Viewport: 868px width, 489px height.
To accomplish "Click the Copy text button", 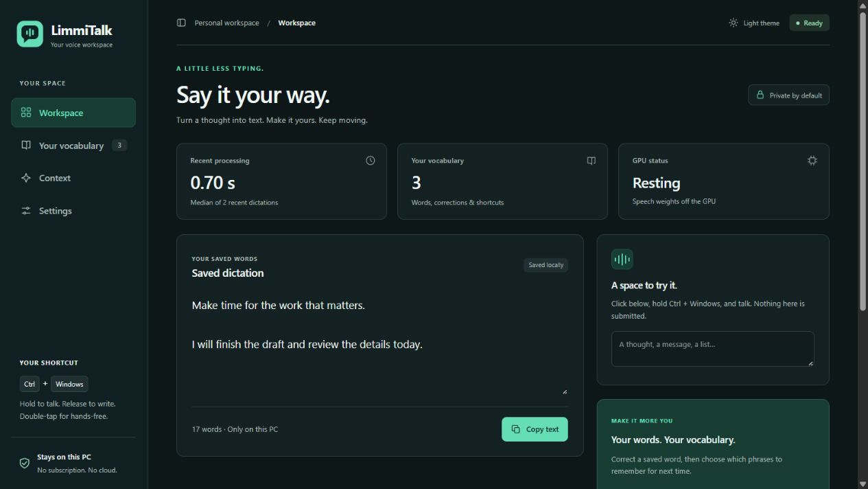I will click(535, 429).
